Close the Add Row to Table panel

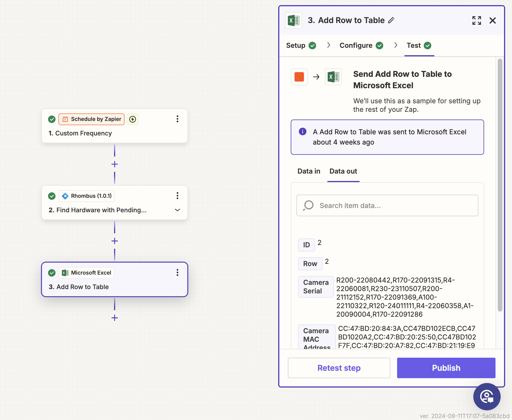(493, 20)
